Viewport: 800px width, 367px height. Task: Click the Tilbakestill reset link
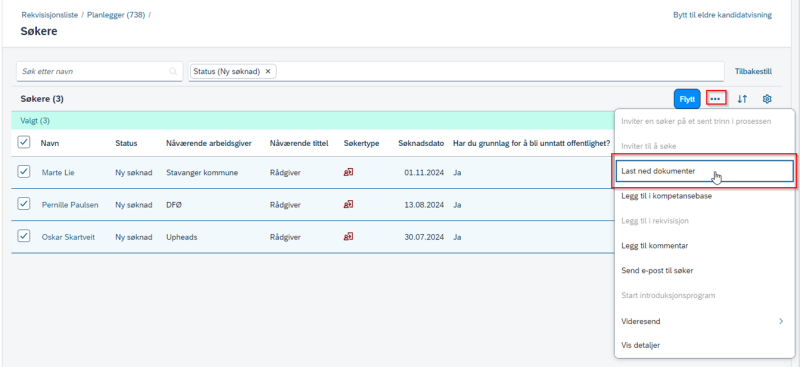753,71
